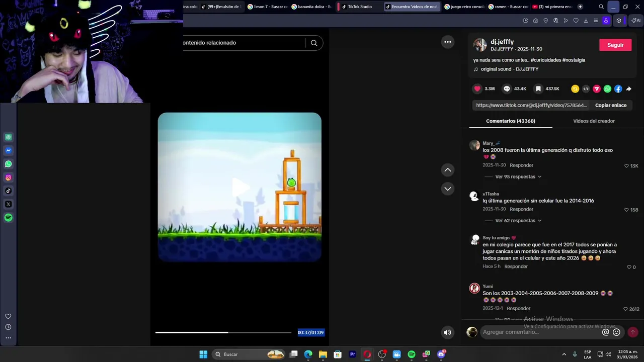The image size is (644, 362).
Task: Switch to 'limon 7 - Buscar' browser tab
Action: [x=267, y=7]
